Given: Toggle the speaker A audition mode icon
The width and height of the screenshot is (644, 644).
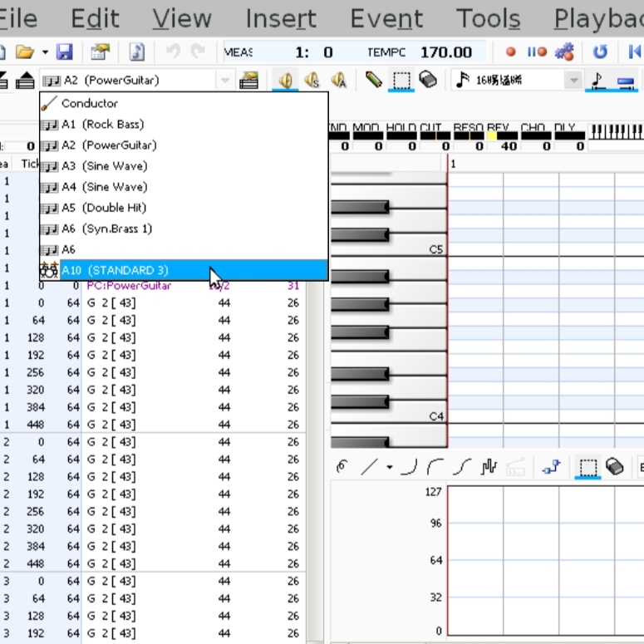Looking at the screenshot, I should point(339,80).
